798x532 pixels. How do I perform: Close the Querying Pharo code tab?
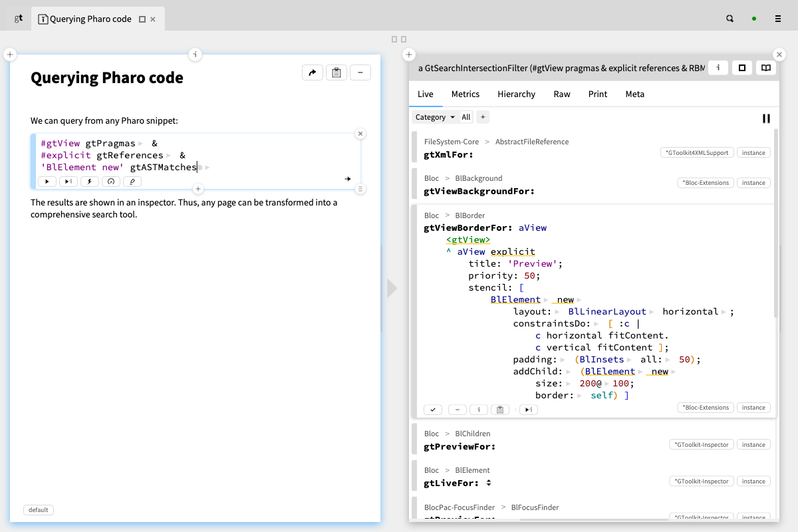pos(153,19)
